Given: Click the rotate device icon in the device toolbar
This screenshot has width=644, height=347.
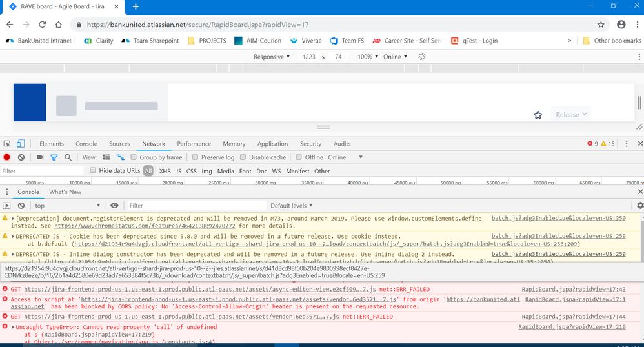Looking at the screenshot, I should click(422, 57).
